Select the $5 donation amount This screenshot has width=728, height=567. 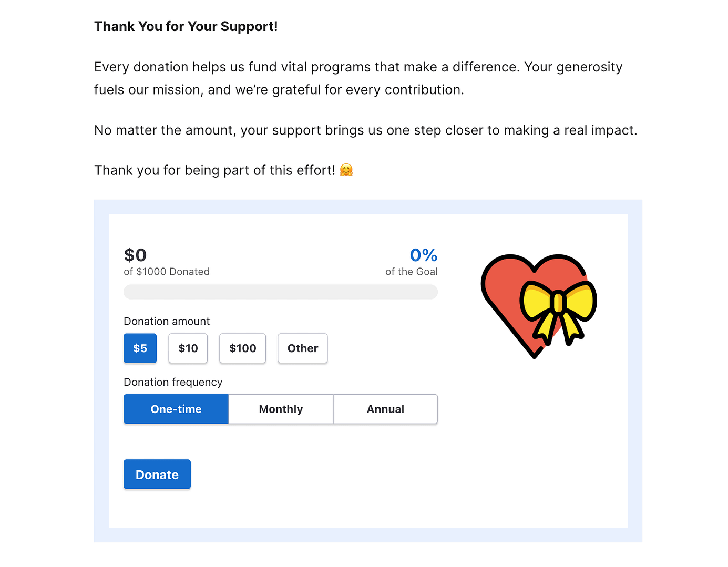pos(140,348)
